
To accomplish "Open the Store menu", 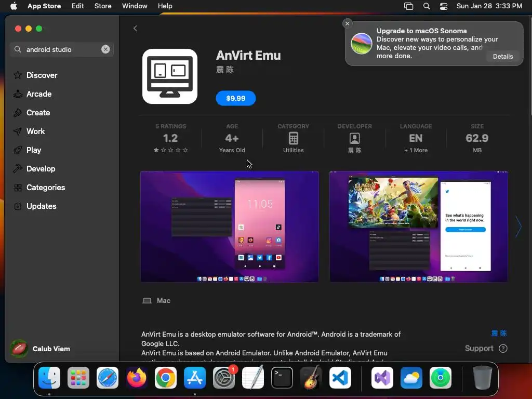I will coord(103,6).
